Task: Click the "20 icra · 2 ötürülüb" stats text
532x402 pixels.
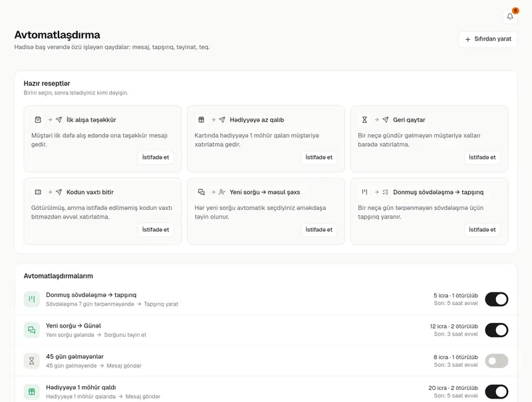Action: 454,388
